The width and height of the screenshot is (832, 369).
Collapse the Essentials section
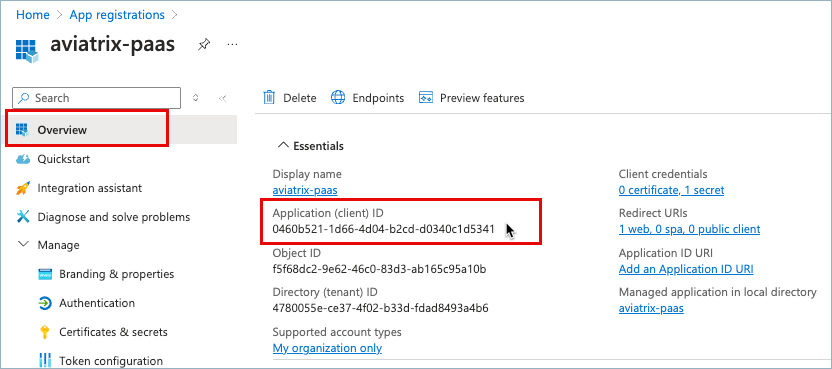pyautogui.click(x=310, y=146)
